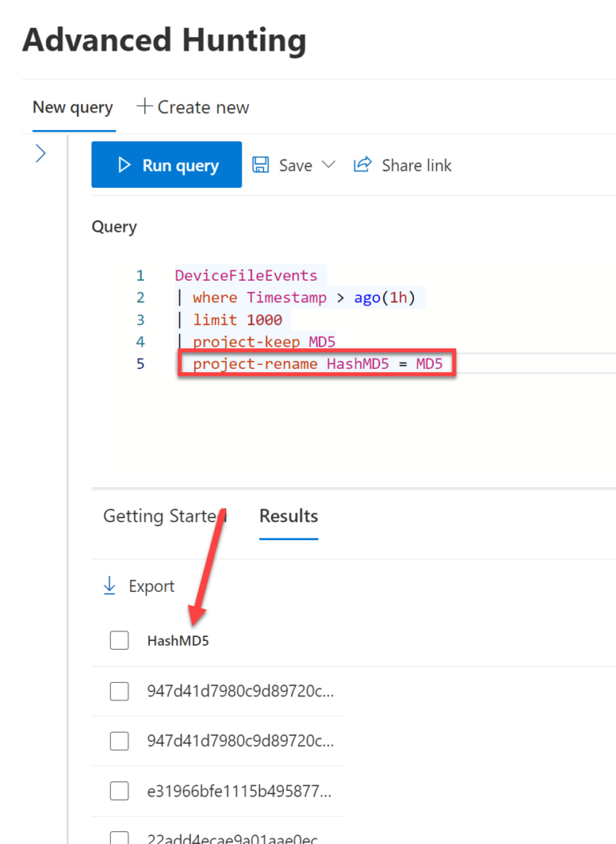Select the DeviceFileEvents text on line 1
The image size is (616, 844).
point(248,274)
